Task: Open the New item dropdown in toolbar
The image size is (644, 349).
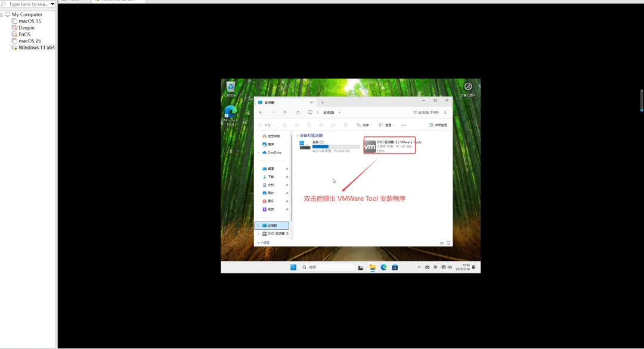Action: click(266, 125)
